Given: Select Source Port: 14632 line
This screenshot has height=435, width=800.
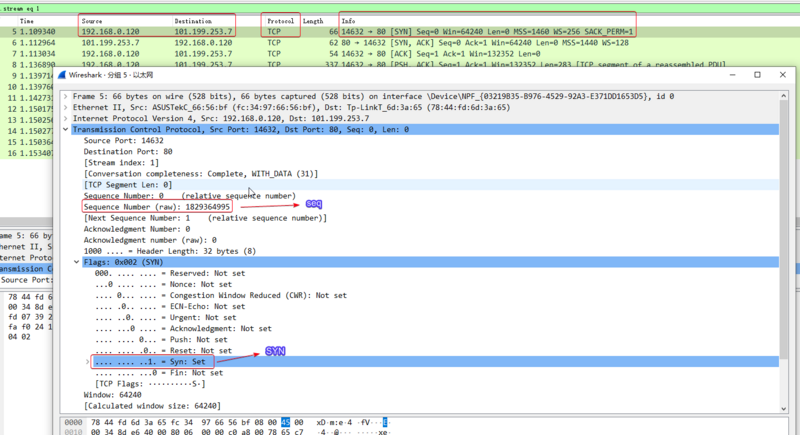Looking at the screenshot, I should 123,141.
